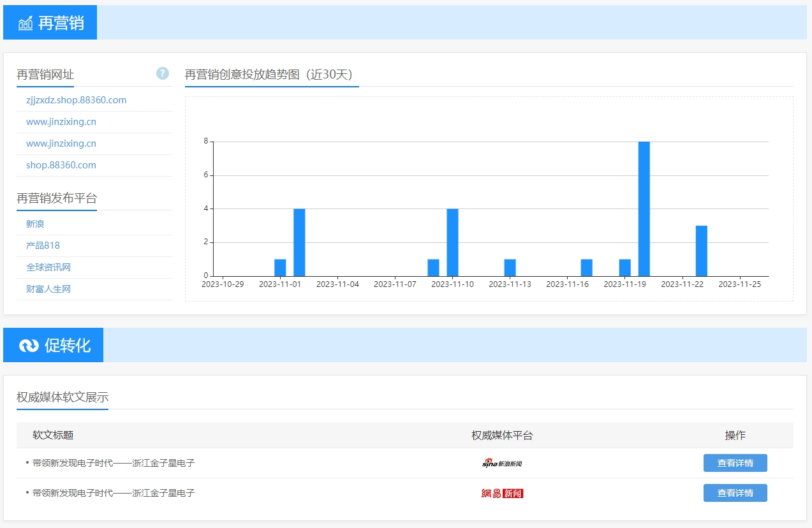Image resolution: width=812 pixels, height=528 pixels.
Task: Click the tallest chart bar with value 8
Action: [x=644, y=209]
